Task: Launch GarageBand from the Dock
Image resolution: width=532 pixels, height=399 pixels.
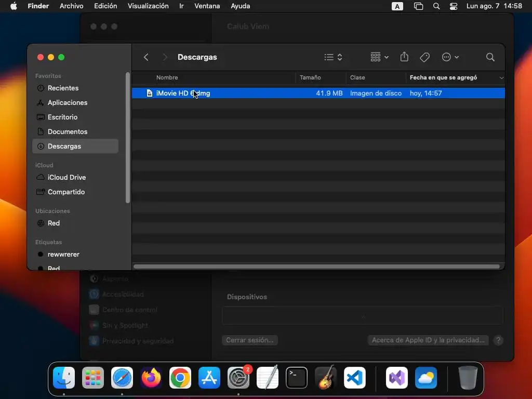Action: (326, 378)
